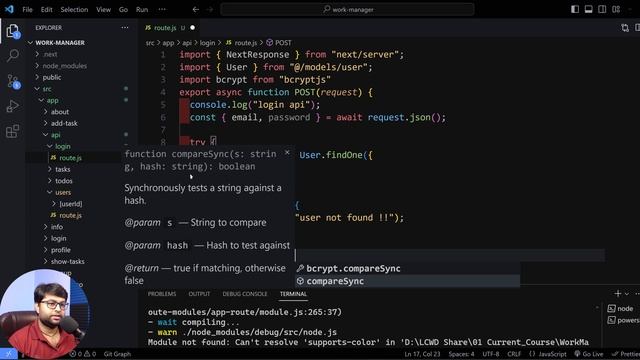Select the node terminal instance

[620, 309]
